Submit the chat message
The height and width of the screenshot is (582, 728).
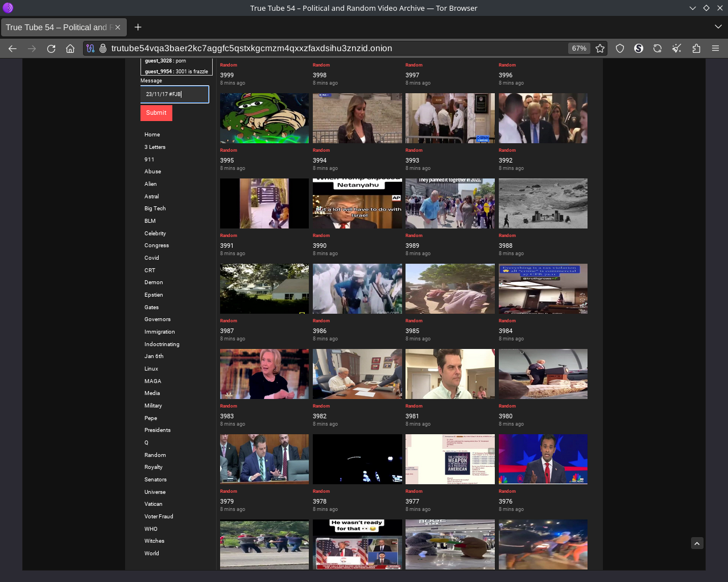156,113
